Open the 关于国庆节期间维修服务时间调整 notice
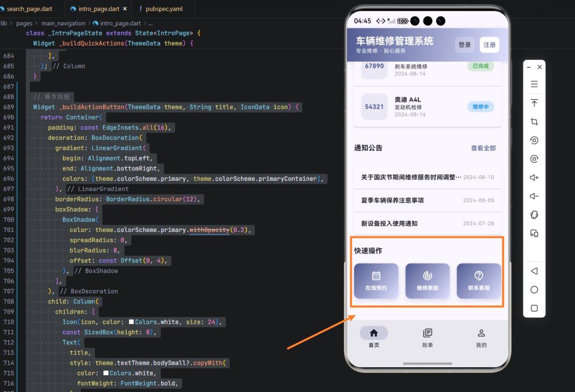Viewport: 575px width, 392px height. pos(427,177)
